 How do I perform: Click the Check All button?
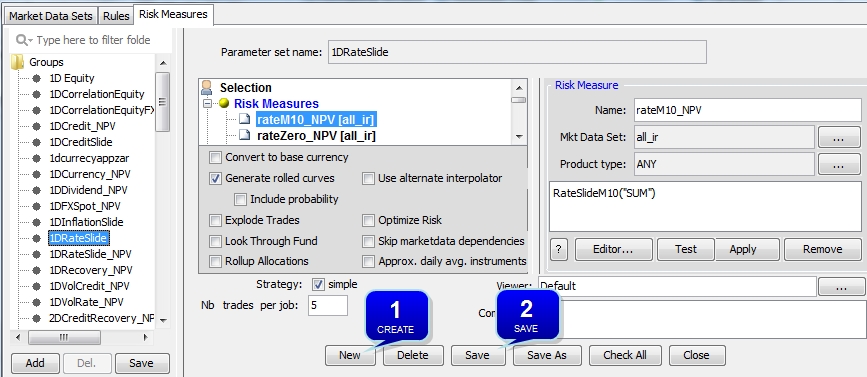625,355
